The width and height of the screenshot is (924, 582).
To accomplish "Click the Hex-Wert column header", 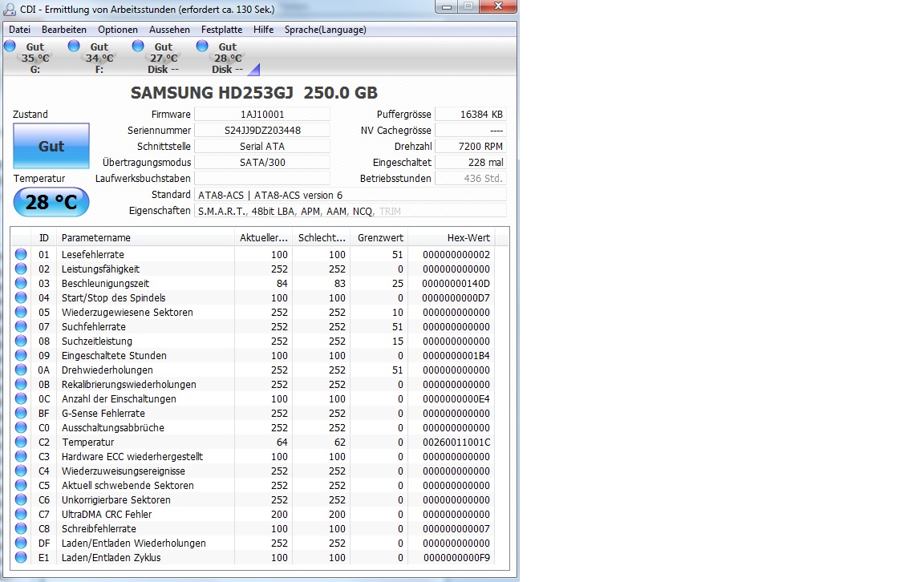I will (452, 238).
